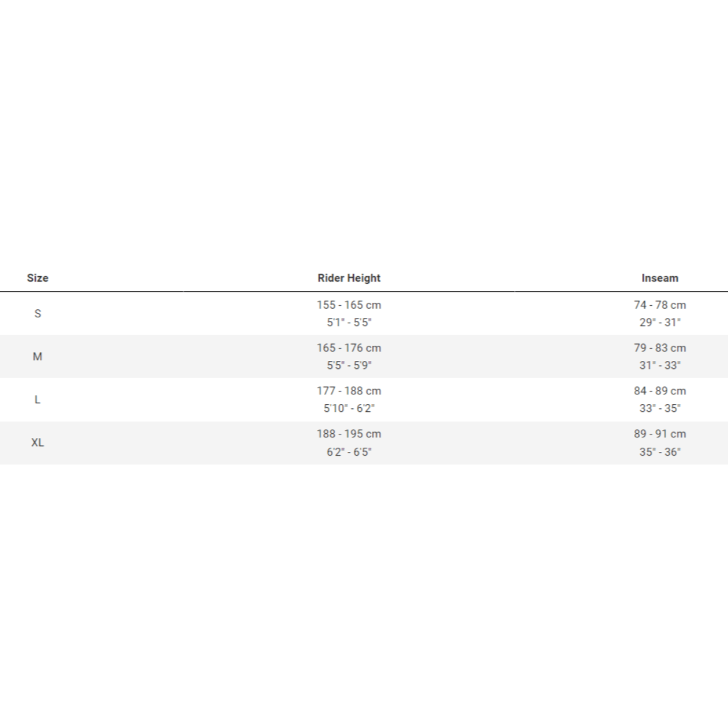The height and width of the screenshot is (728, 728).
Task: Click the 188 - 195 cm height value
Action: click(349, 434)
